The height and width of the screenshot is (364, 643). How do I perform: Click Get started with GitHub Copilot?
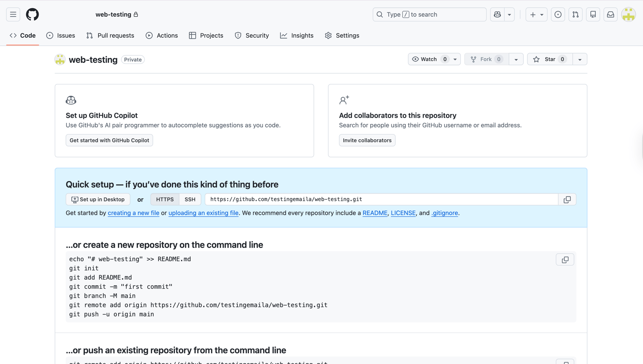point(109,140)
